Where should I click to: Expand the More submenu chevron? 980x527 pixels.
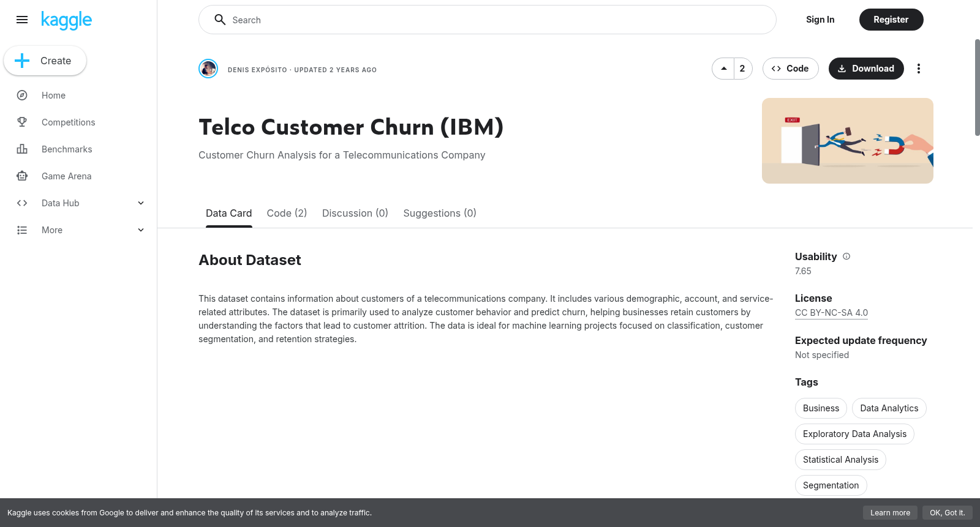click(x=141, y=230)
